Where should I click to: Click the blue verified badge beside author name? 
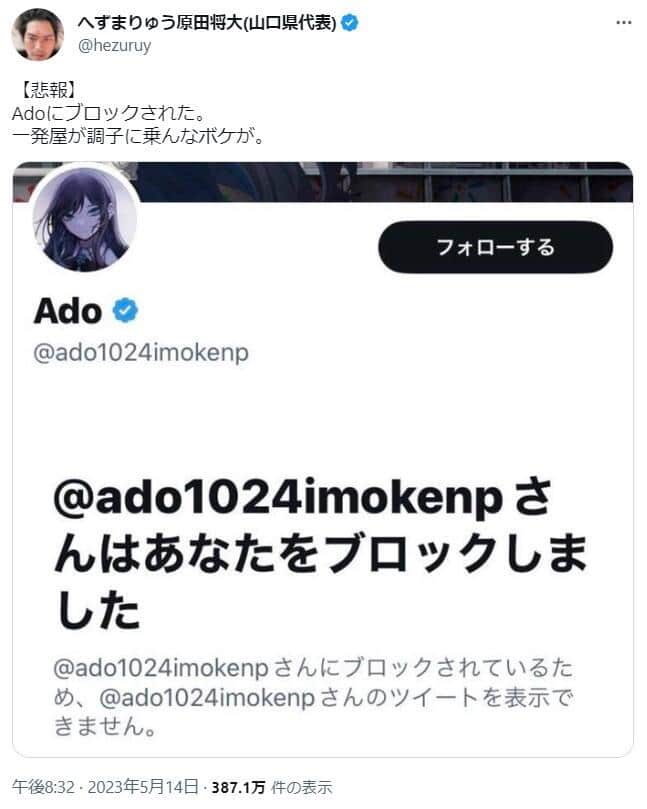coord(350,23)
